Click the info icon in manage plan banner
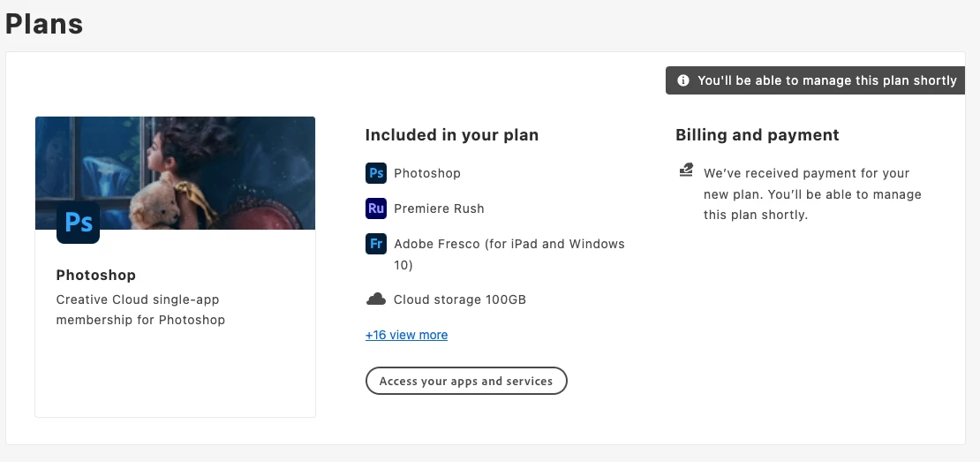This screenshot has height=462, width=980. click(x=683, y=80)
